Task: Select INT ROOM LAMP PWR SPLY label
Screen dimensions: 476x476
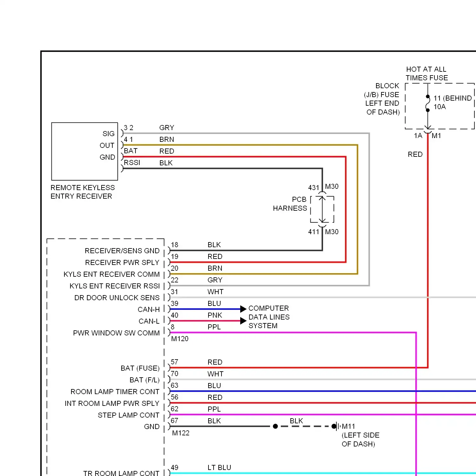Action: point(112,403)
